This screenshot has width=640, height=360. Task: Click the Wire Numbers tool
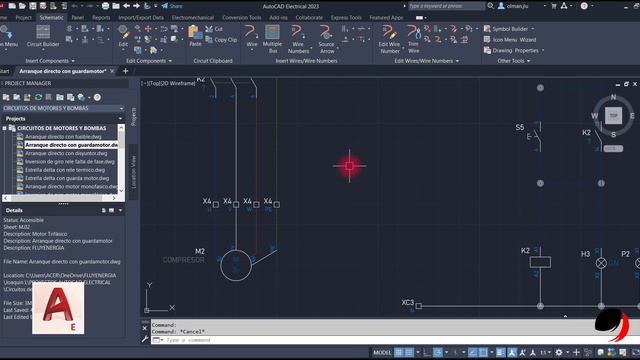298,39
